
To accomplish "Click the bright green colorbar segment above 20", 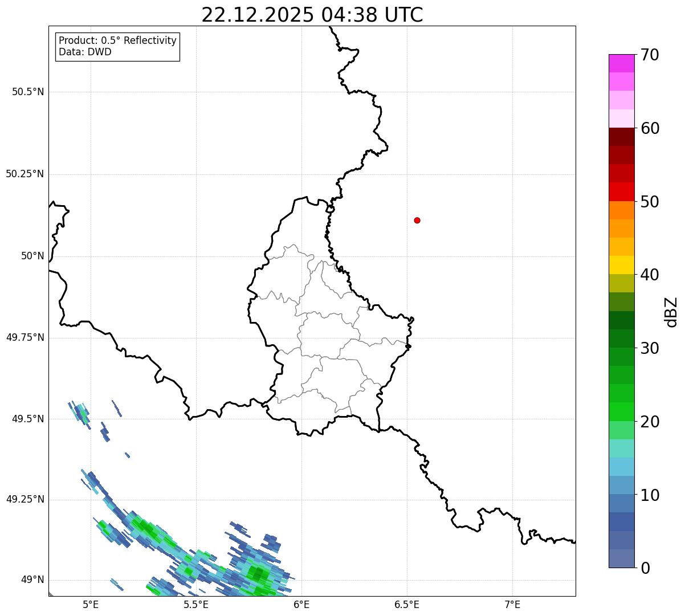I will tap(621, 412).
